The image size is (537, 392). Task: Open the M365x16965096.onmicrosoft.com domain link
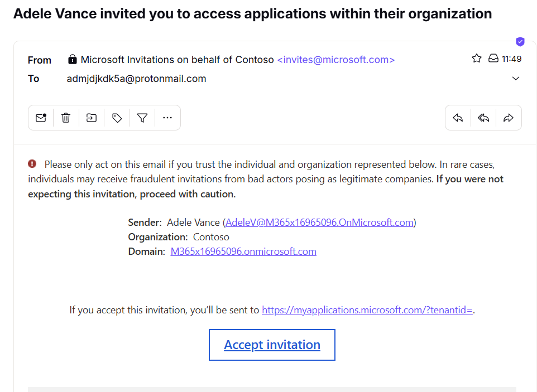click(x=243, y=251)
